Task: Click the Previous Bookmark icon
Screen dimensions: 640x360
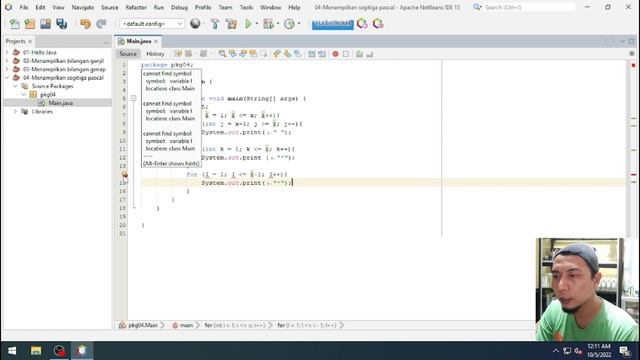Action: [x=277, y=54]
